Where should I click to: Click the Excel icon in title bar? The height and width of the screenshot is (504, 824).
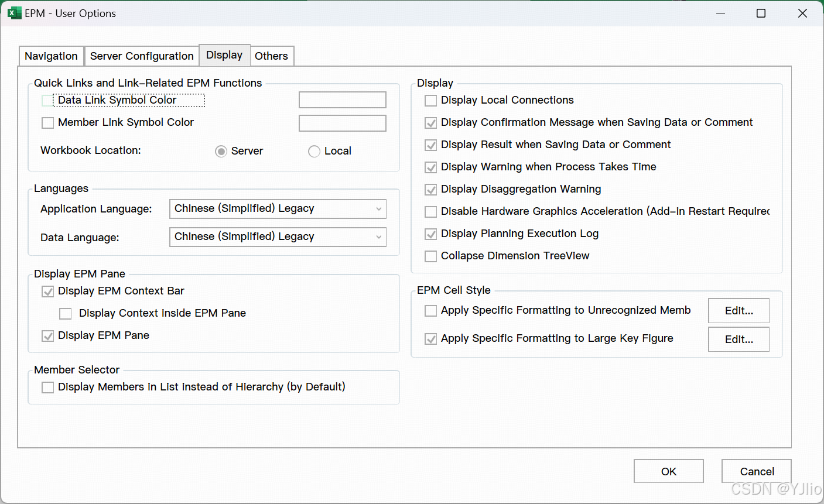pos(15,13)
